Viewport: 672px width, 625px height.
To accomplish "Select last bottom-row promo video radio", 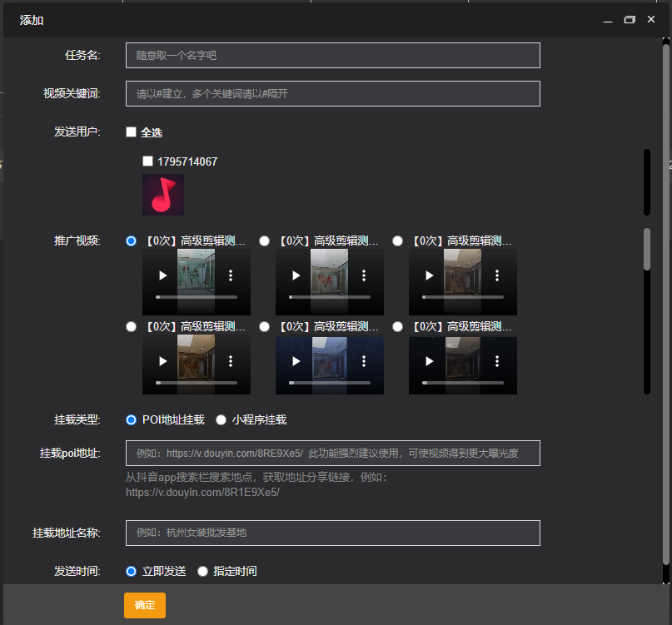I will click(398, 327).
